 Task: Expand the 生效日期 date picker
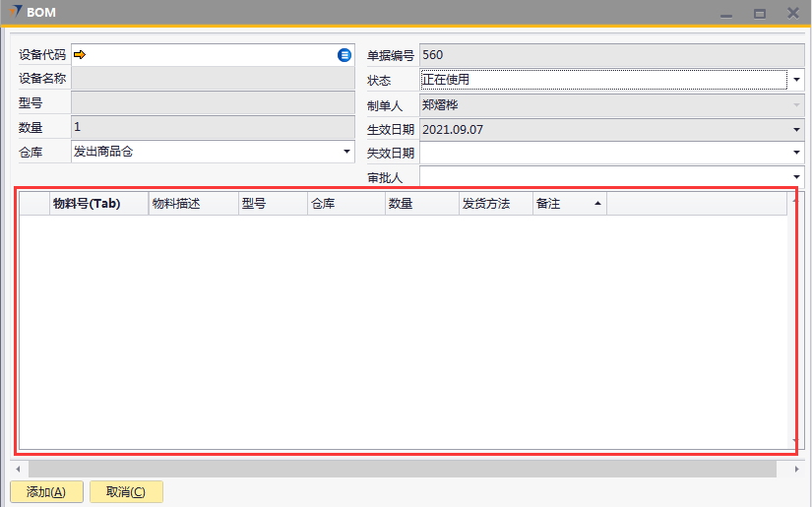[x=796, y=129]
